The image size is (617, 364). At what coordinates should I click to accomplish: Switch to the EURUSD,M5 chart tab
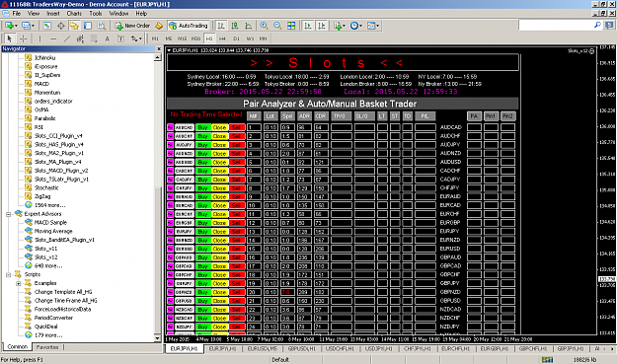[x=262, y=348]
